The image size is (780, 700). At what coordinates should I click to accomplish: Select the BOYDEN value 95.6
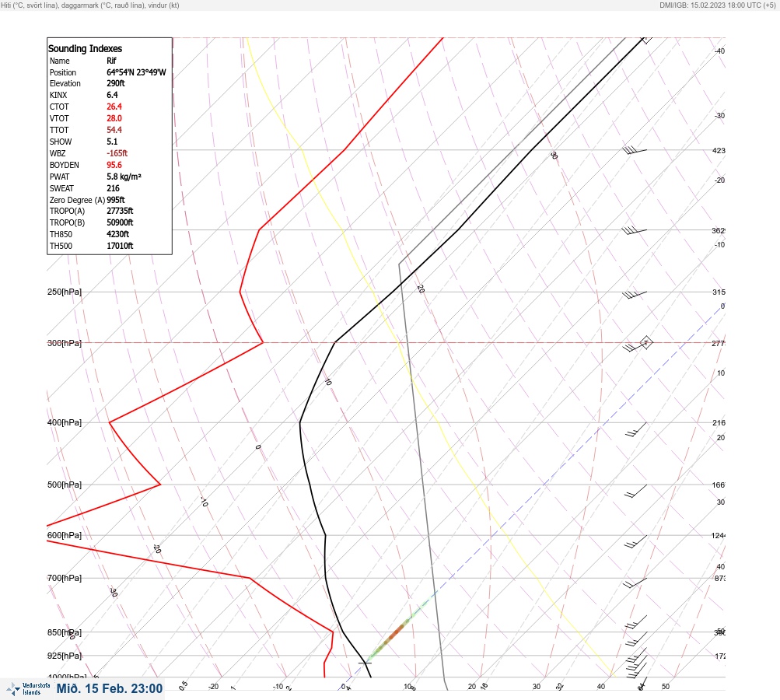pos(114,165)
